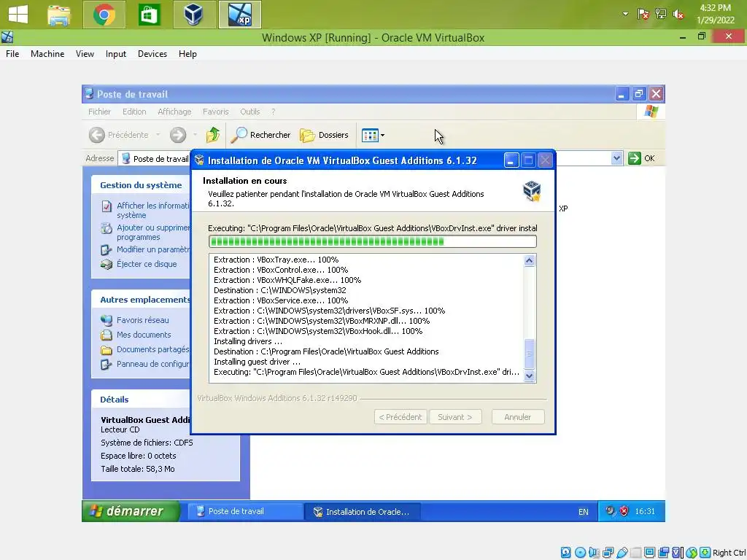Launch Chrome from the host taskbar
This screenshot has height=560, width=747.
pyautogui.click(x=104, y=15)
